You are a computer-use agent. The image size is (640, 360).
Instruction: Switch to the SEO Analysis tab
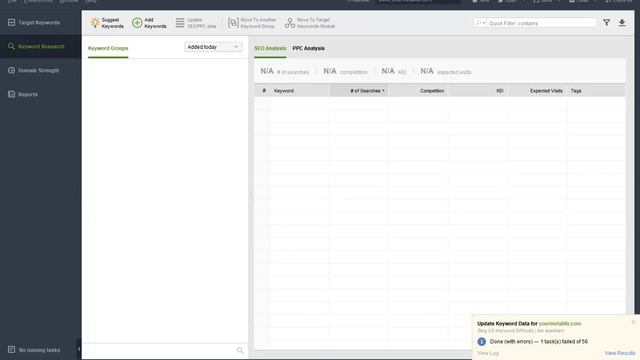click(270, 48)
